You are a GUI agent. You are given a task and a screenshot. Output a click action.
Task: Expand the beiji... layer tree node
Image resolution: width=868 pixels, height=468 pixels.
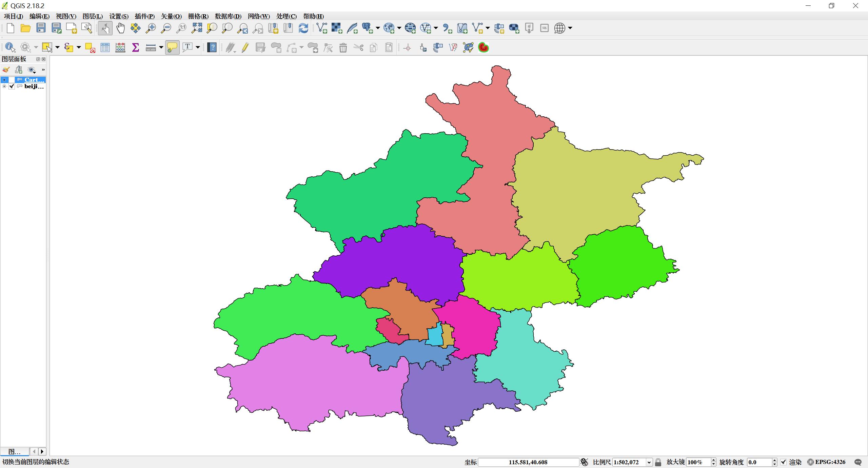pos(4,86)
